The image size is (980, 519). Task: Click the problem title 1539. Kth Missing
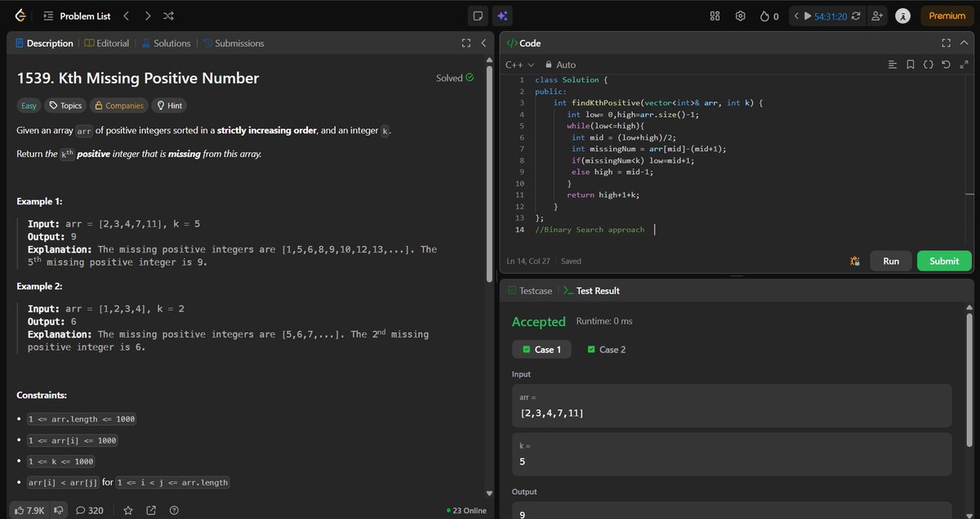(x=138, y=78)
